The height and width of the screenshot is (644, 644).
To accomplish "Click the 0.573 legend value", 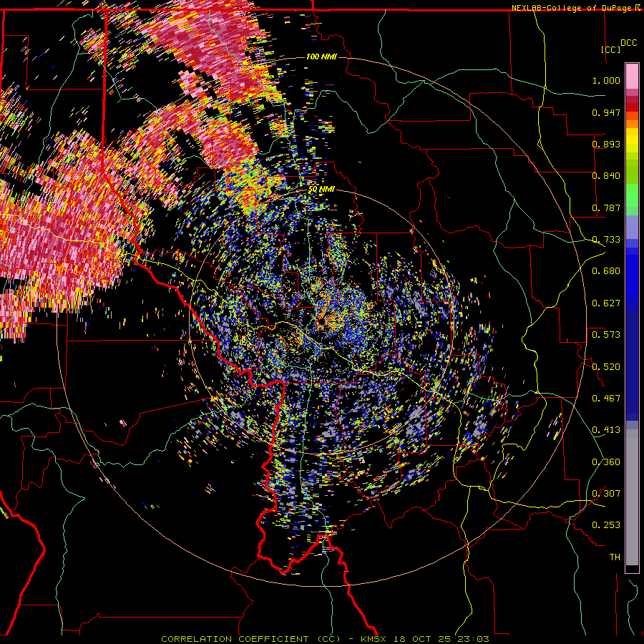I will tap(606, 335).
